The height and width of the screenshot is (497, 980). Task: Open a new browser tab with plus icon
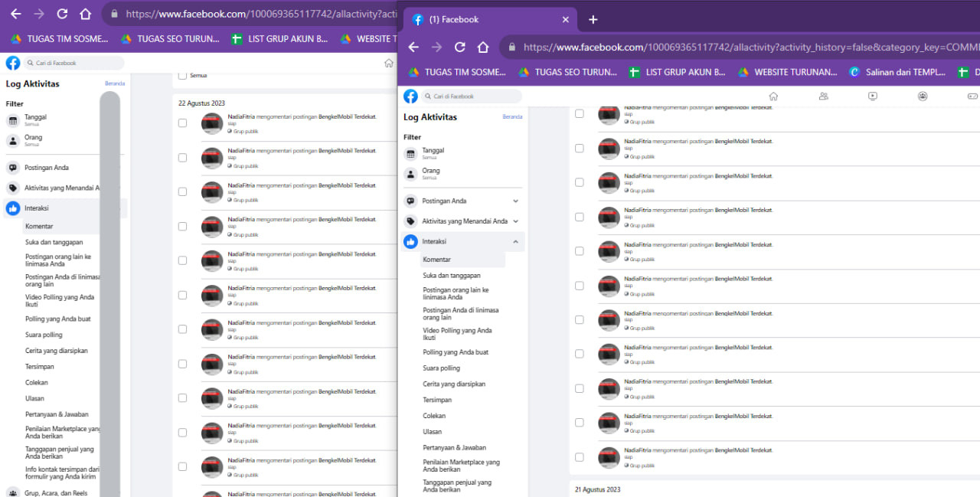tap(593, 19)
